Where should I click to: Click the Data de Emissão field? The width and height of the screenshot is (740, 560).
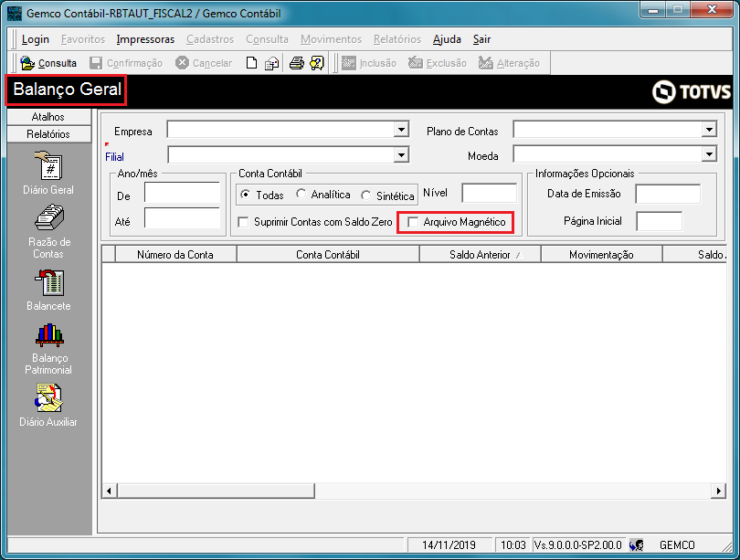pos(668,194)
